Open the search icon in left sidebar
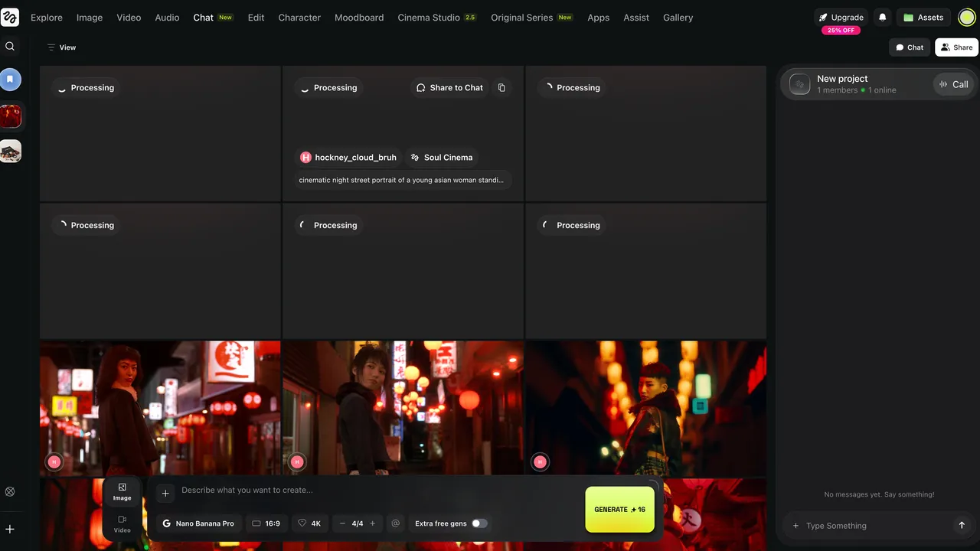Image resolution: width=980 pixels, height=551 pixels. click(x=10, y=47)
